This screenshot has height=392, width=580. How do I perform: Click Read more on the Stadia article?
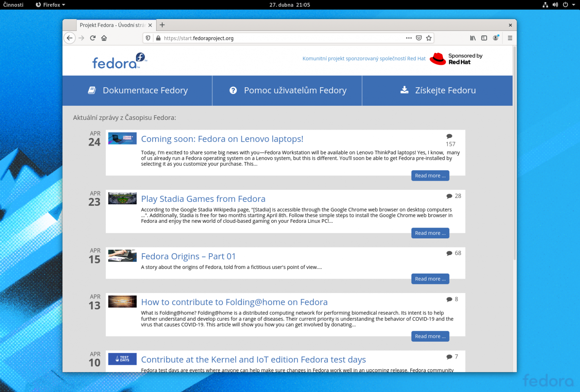point(430,233)
